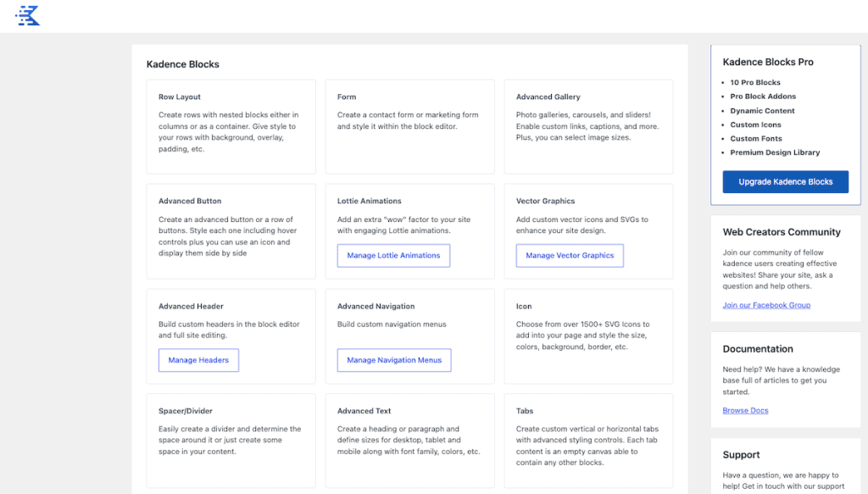The width and height of the screenshot is (868, 494).
Task: Click the Row Layout description text
Action: click(x=230, y=131)
